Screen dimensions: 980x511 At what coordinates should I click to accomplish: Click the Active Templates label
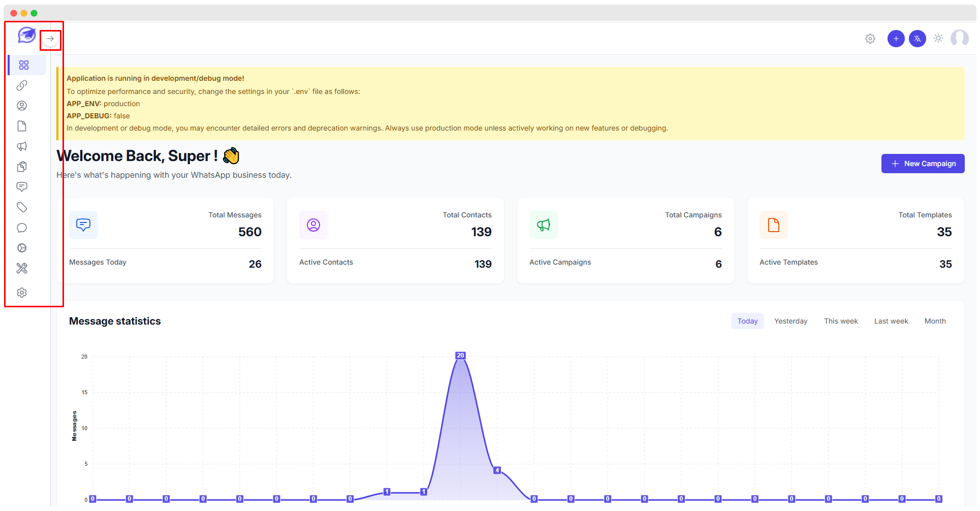788,262
